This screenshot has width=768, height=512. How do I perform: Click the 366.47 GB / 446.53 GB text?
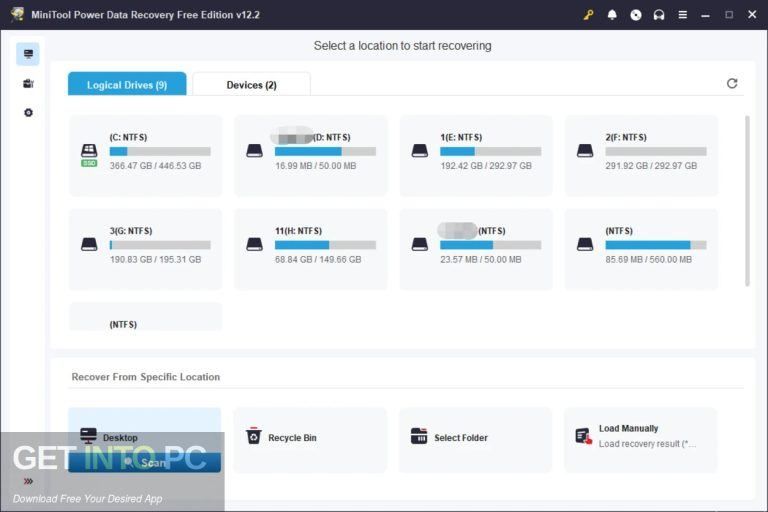[x=155, y=166]
